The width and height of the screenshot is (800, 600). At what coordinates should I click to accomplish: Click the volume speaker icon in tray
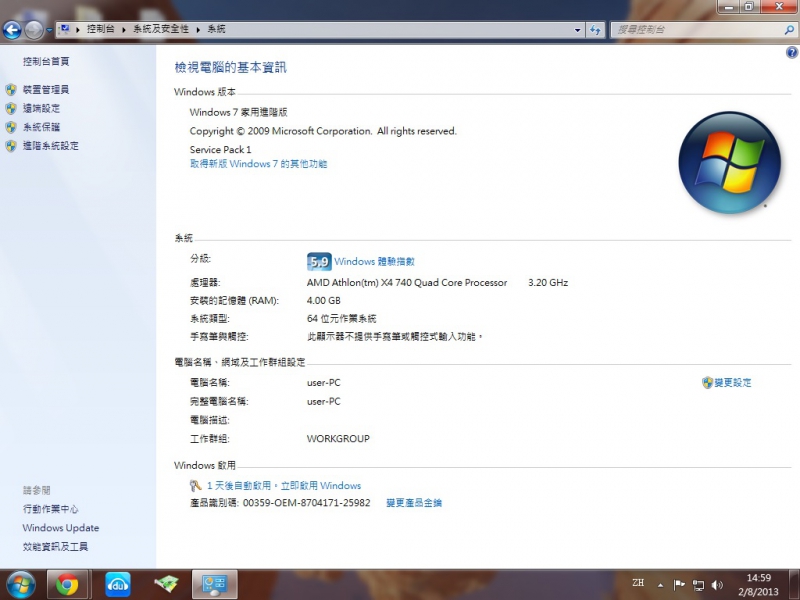[x=717, y=584]
